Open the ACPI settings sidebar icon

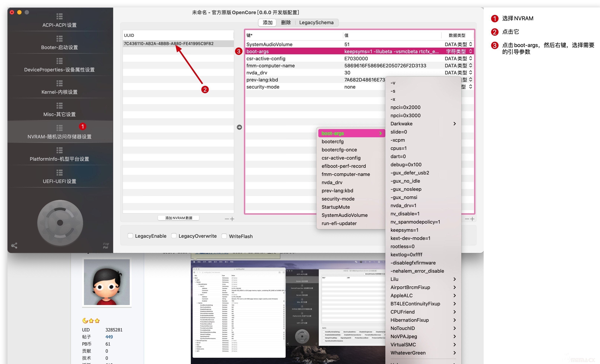tap(59, 16)
